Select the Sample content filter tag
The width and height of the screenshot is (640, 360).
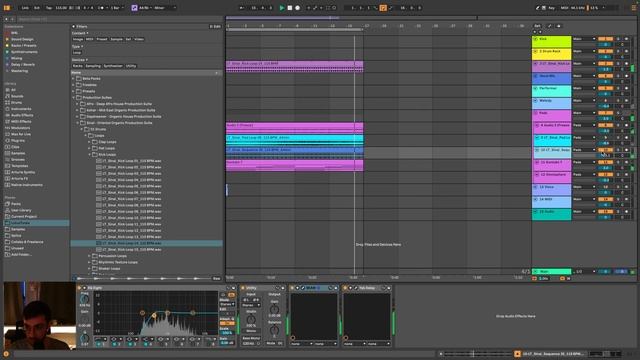[x=116, y=39]
